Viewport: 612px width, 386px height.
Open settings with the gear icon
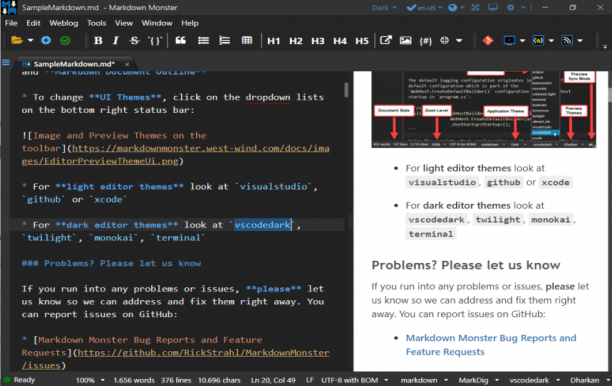click(511, 7)
